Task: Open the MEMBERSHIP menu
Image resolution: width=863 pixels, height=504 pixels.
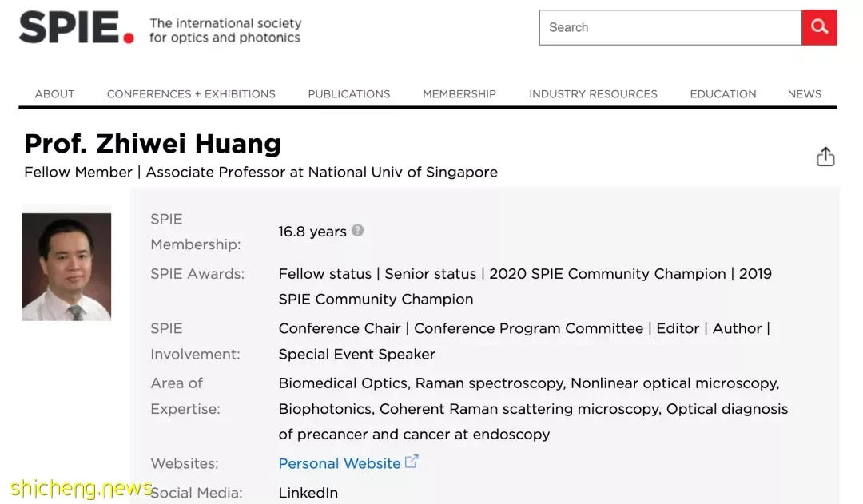Action: pyautogui.click(x=459, y=94)
